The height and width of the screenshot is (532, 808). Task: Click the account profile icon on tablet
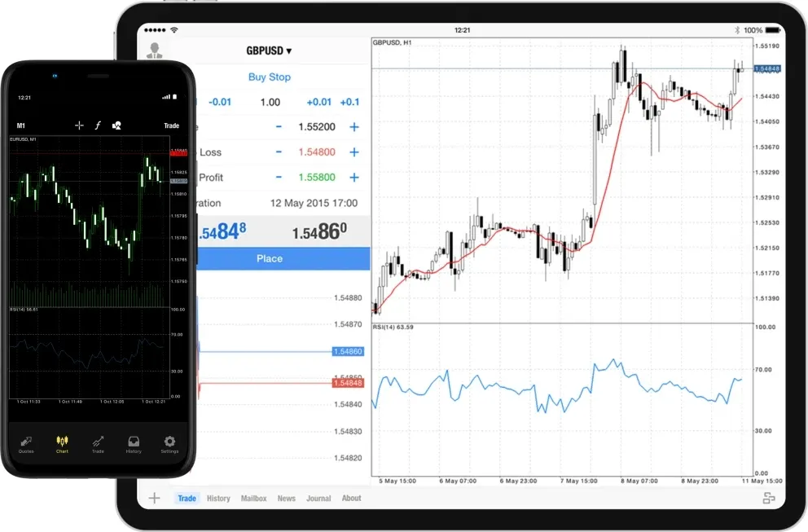click(x=154, y=51)
